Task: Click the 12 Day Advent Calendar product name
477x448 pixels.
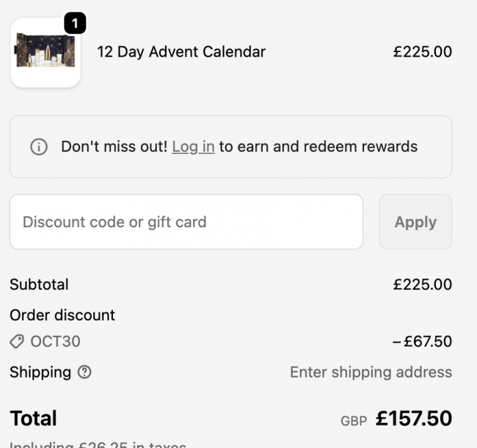Action: pyautogui.click(x=181, y=52)
